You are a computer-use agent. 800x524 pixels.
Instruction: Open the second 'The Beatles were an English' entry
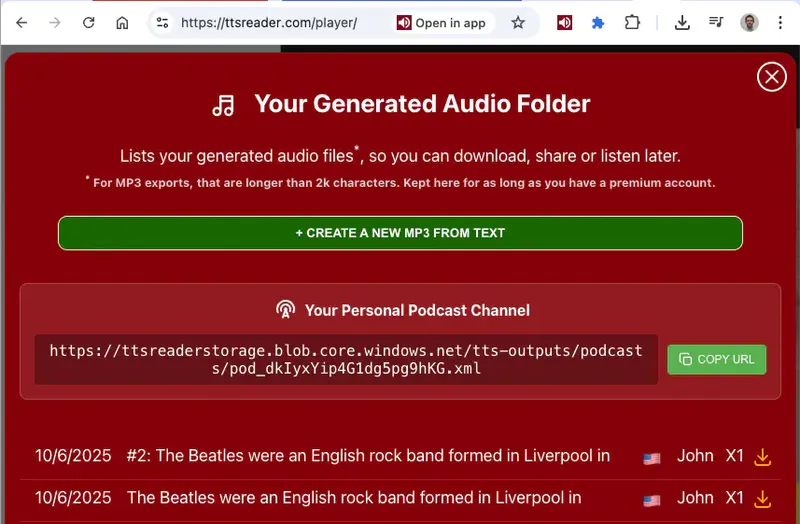coord(354,497)
